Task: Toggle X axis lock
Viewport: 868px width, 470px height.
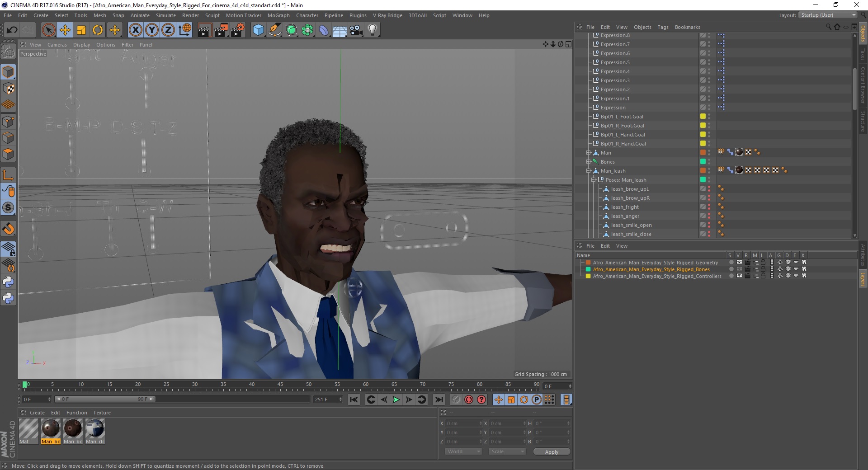Action: [135, 30]
